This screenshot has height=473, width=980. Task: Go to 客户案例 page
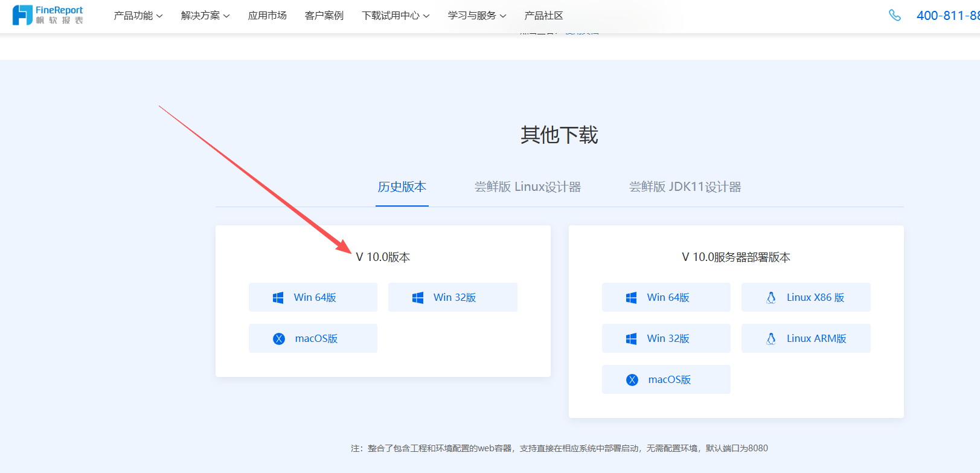(324, 16)
